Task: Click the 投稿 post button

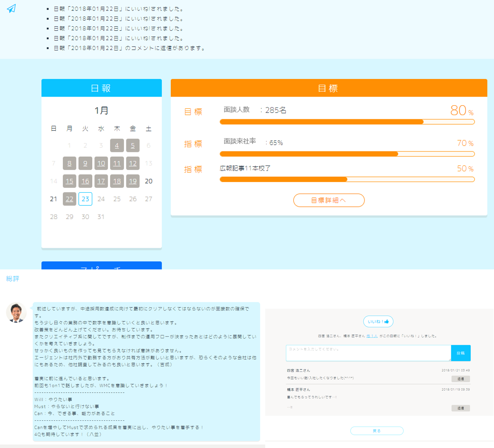Action: 461,353
